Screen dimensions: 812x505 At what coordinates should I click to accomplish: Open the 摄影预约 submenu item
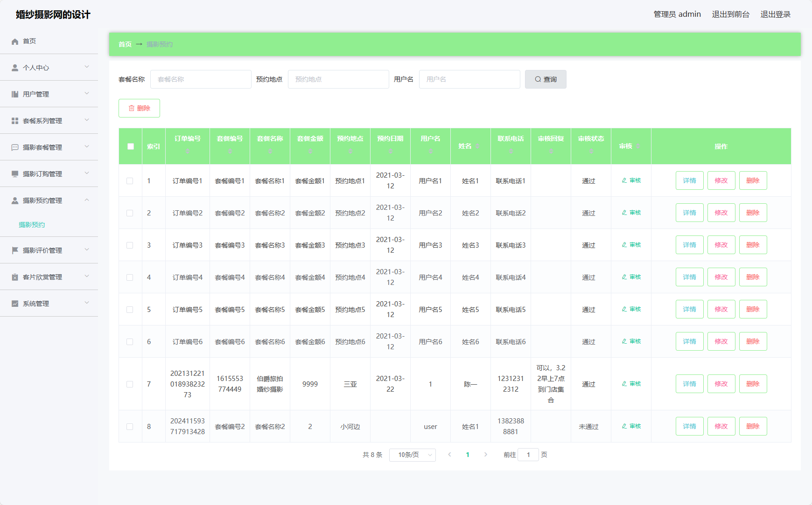coord(32,225)
